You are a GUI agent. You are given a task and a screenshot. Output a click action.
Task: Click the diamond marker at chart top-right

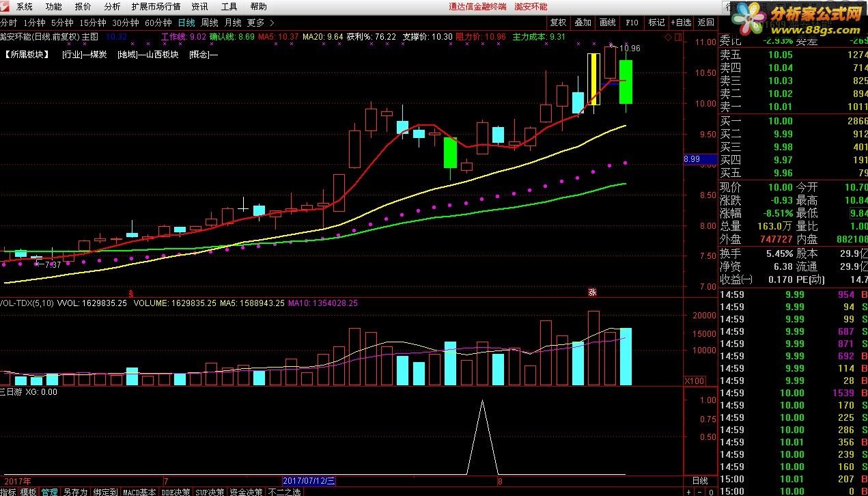[667, 37]
